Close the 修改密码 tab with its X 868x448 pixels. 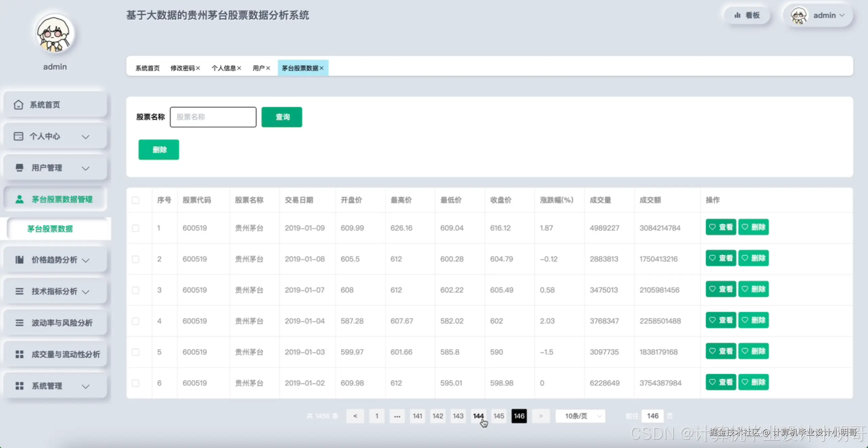tap(198, 68)
